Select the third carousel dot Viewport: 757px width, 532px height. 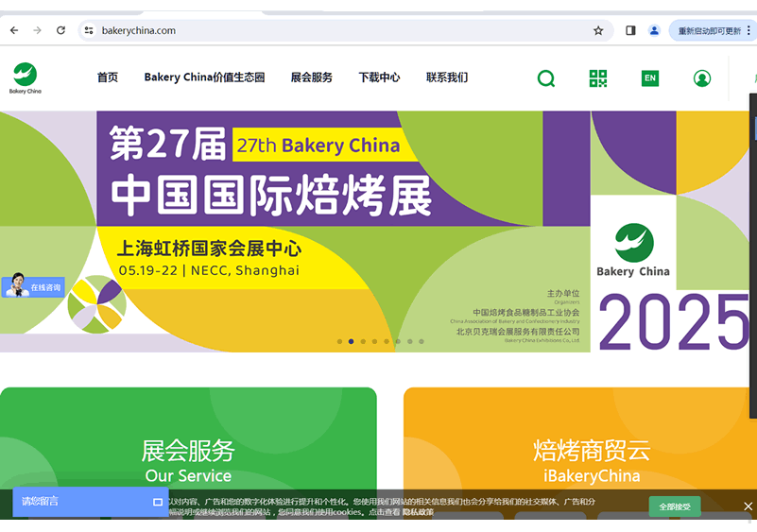point(363,341)
